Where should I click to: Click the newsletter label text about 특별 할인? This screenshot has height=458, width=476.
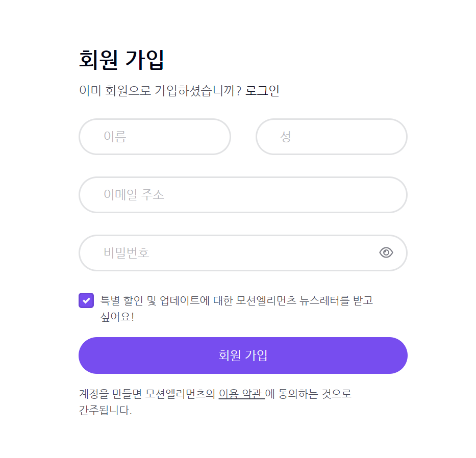tap(237, 300)
